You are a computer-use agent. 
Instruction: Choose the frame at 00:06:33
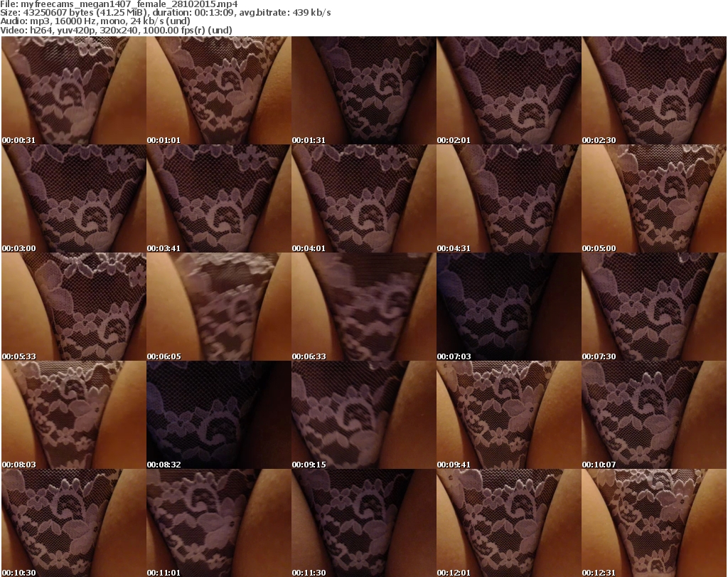(x=363, y=307)
